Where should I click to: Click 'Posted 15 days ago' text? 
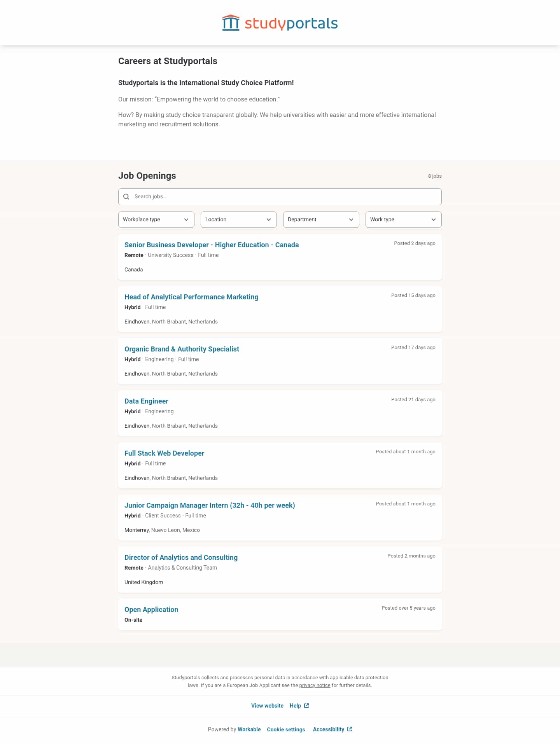click(x=413, y=295)
